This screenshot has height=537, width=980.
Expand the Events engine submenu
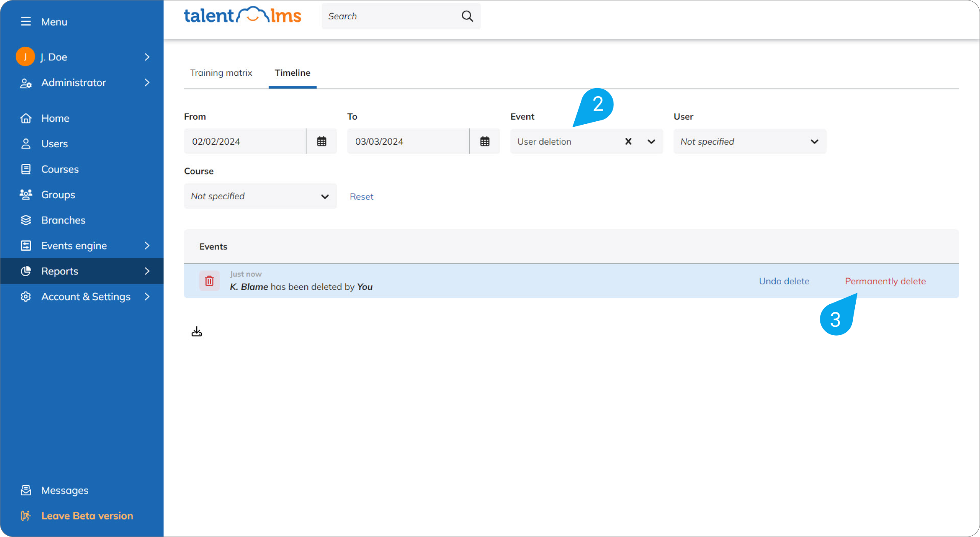(x=147, y=246)
